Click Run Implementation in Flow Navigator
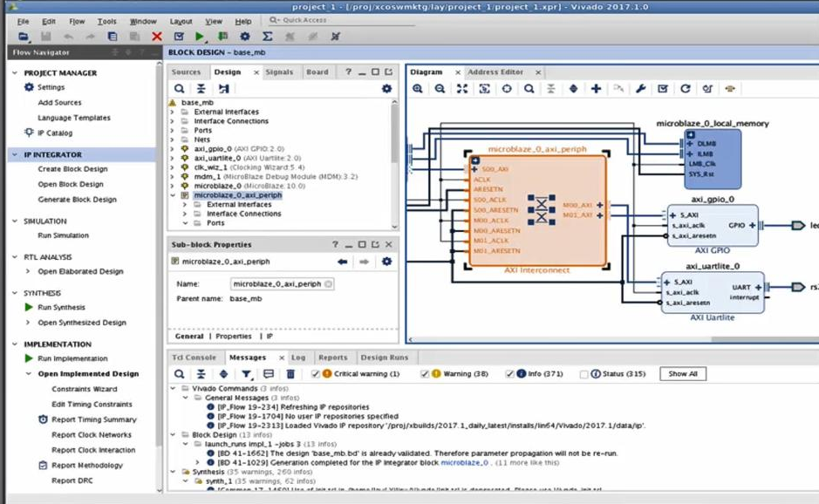This screenshot has width=819, height=504. click(72, 358)
